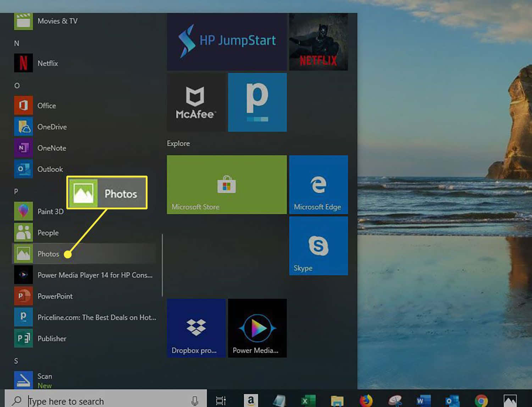The height and width of the screenshot is (407, 532).
Task: Open Snipping Tool scissors icon on taskbar
Action: click(395, 401)
